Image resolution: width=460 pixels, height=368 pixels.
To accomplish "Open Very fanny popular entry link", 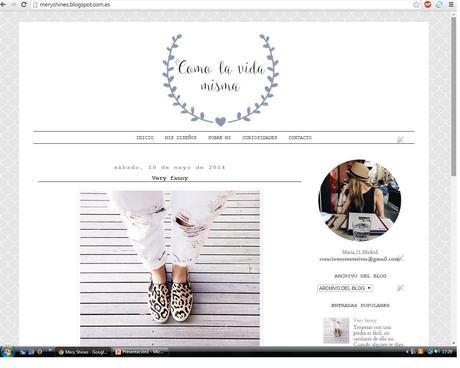I will [365, 320].
